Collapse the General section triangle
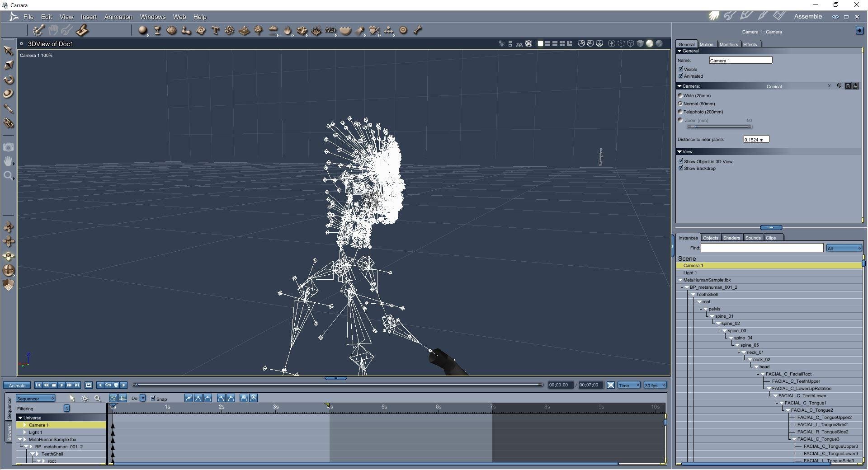This screenshot has height=470, width=868. click(x=679, y=51)
